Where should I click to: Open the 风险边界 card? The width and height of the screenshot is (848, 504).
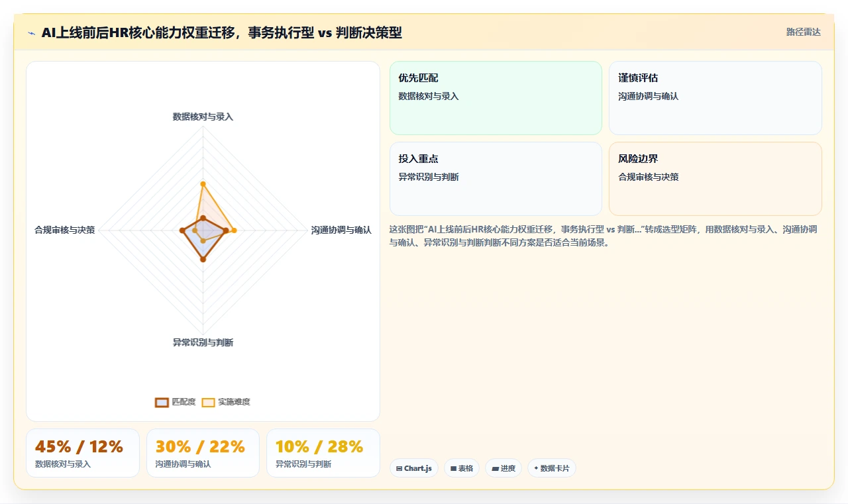click(x=715, y=179)
